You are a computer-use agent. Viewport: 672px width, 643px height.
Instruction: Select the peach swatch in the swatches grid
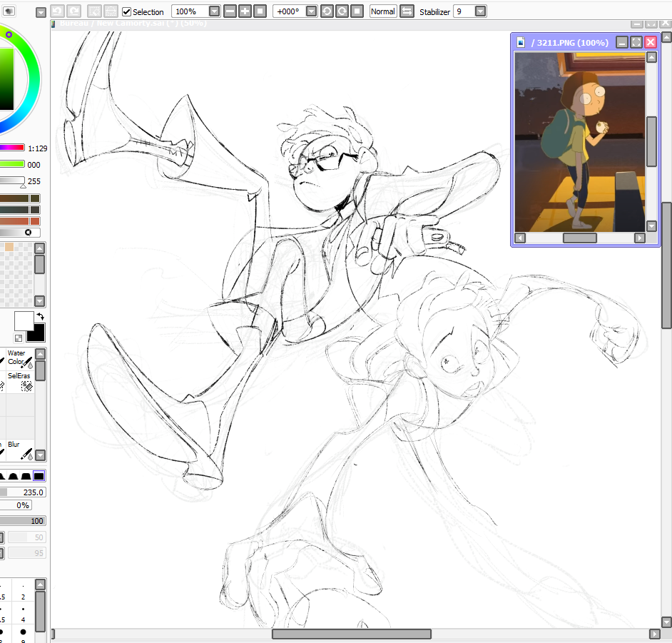pyautogui.click(x=9, y=246)
